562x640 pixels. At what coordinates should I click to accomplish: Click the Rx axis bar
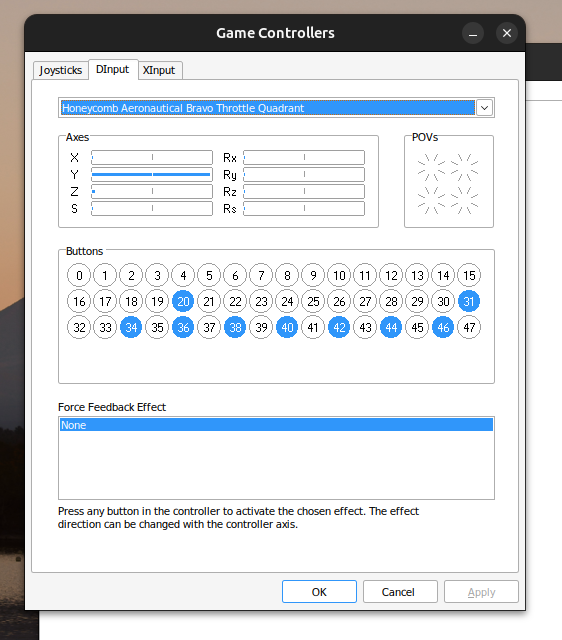304,157
